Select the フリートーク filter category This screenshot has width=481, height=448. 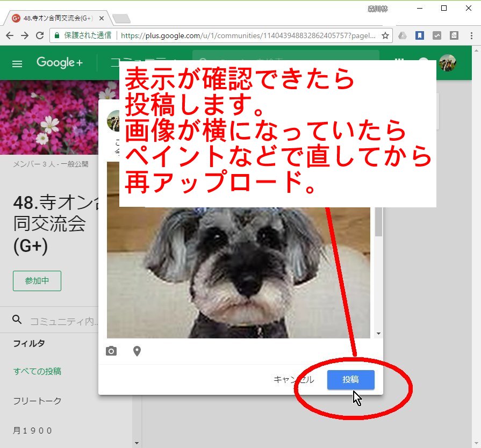click(37, 401)
